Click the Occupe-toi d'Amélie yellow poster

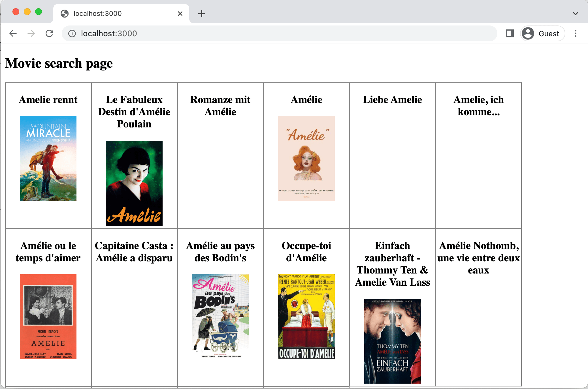click(306, 317)
